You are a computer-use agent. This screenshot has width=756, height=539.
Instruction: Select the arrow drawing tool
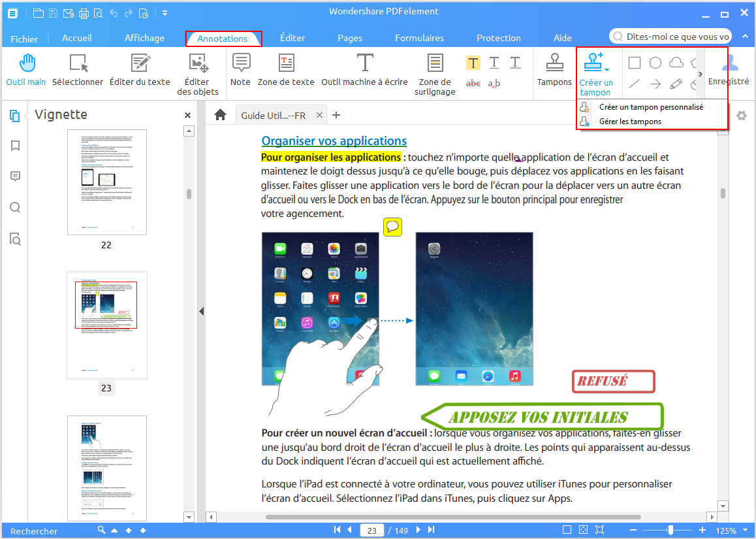[x=655, y=84]
